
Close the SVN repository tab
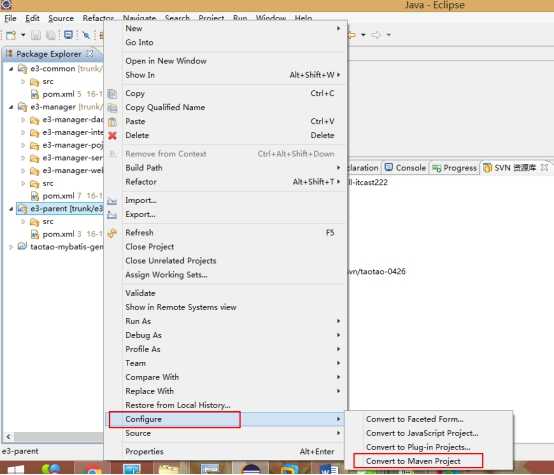click(x=544, y=167)
